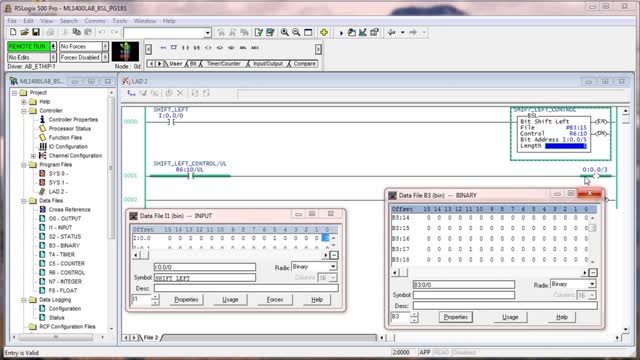Open Cross Reference in Data Files

click(x=69, y=209)
